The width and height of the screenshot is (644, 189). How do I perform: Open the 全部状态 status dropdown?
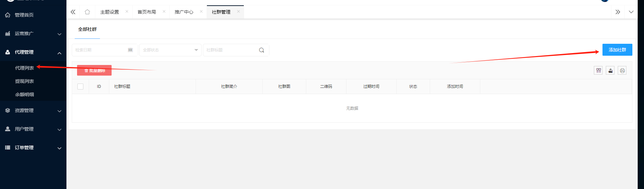click(x=170, y=50)
